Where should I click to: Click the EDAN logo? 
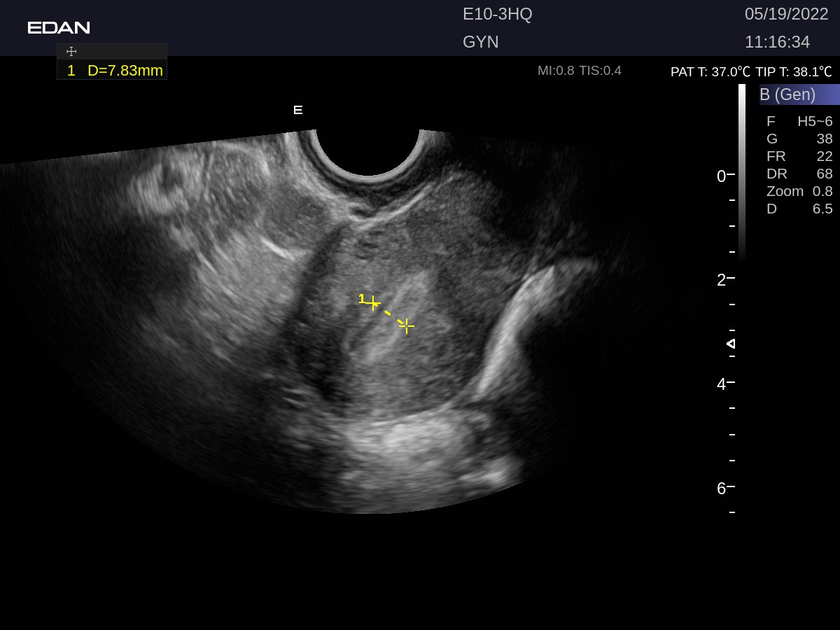click(59, 28)
